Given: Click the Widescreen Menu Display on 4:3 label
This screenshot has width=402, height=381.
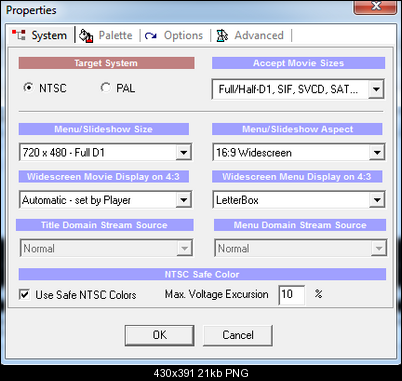Looking at the screenshot, I should [297, 176].
